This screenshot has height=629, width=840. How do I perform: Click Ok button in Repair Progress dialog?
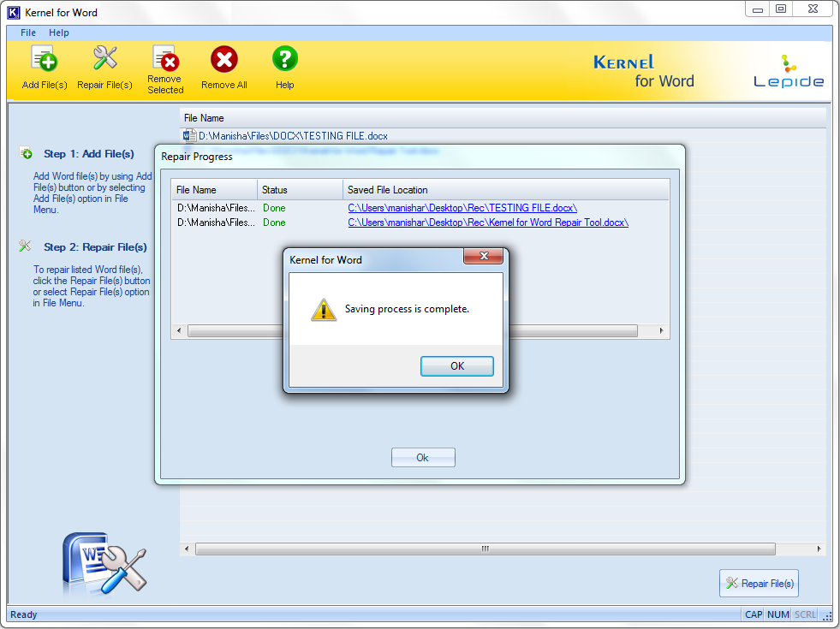click(423, 458)
